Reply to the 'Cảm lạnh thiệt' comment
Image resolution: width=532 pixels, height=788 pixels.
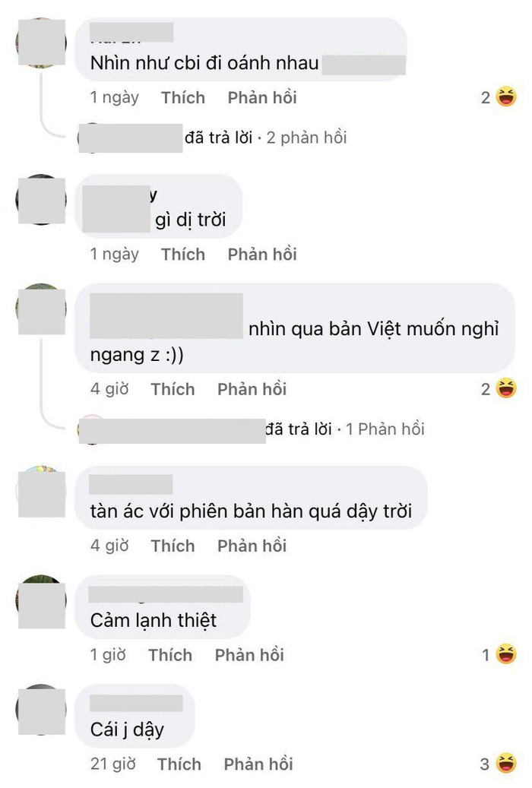249,655
